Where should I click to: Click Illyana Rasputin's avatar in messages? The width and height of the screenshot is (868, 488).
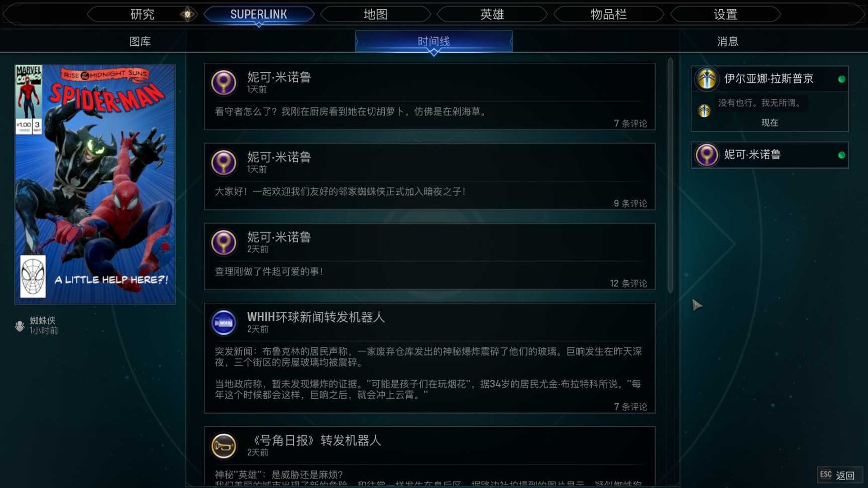(707, 79)
